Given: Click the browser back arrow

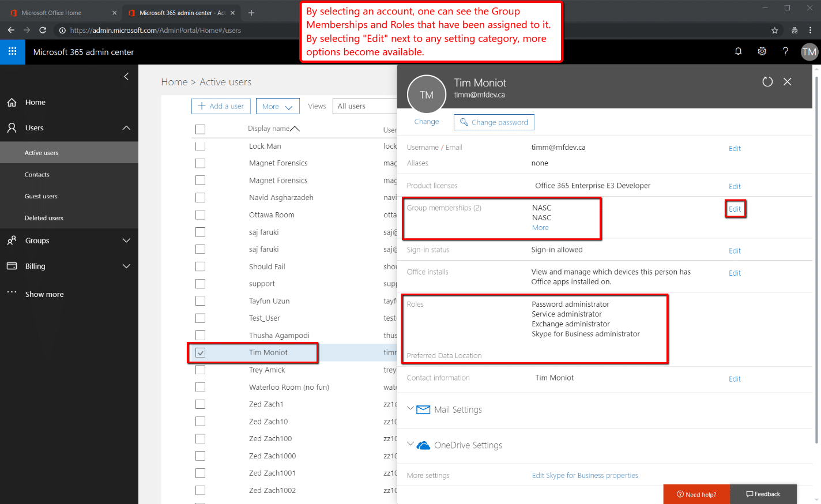Looking at the screenshot, I should click(11, 30).
